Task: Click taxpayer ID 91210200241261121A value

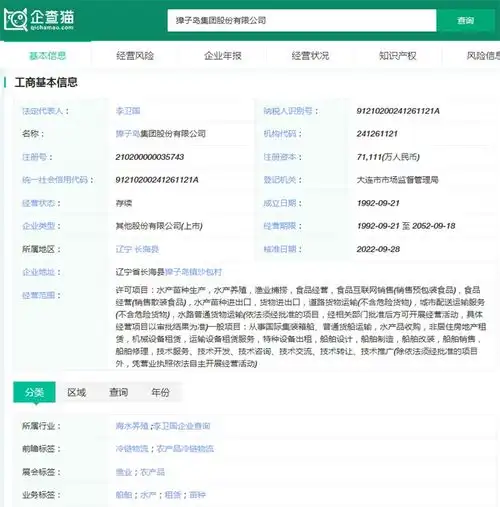Action: 398,111
